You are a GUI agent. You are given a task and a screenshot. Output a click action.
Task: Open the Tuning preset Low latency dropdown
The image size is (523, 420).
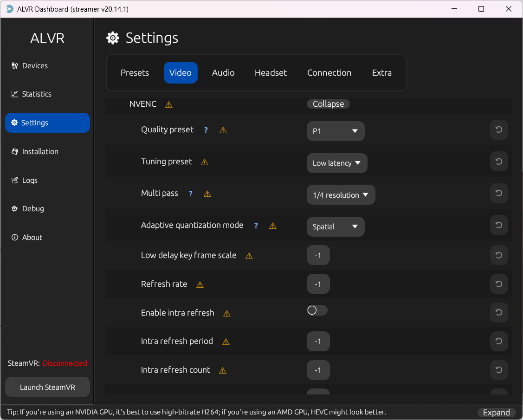[x=337, y=163]
